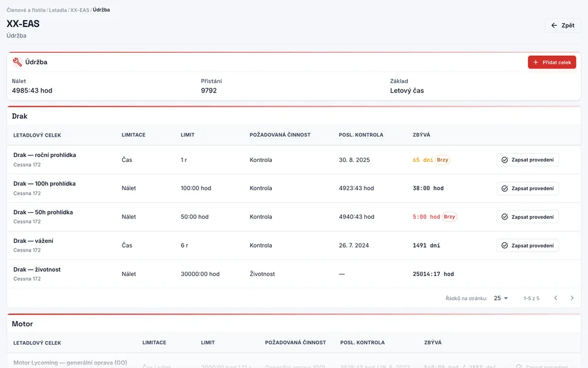The height and width of the screenshot is (368, 588).
Task: Click the Drak POŽADOVANÁ ČINNOST column header
Action: (x=280, y=135)
